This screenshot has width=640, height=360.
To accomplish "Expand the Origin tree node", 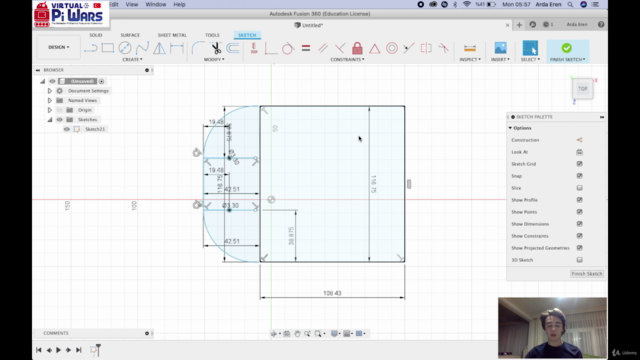I will pos(50,110).
